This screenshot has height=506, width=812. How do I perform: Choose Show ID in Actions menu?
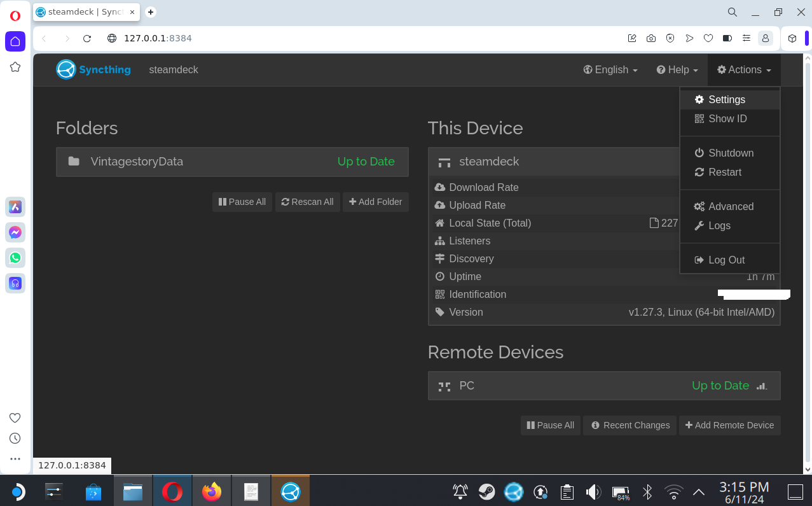(x=727, y=119)
